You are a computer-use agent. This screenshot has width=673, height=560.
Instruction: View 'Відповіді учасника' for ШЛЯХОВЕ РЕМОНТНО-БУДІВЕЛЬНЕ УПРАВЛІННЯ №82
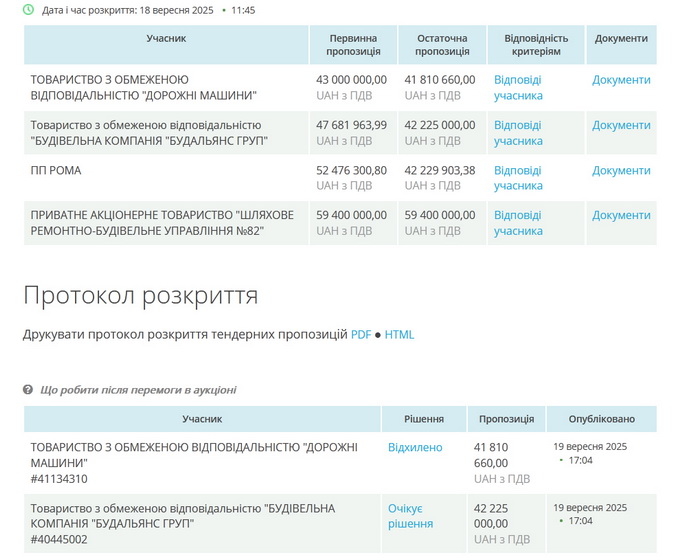(x=518, y=223)
